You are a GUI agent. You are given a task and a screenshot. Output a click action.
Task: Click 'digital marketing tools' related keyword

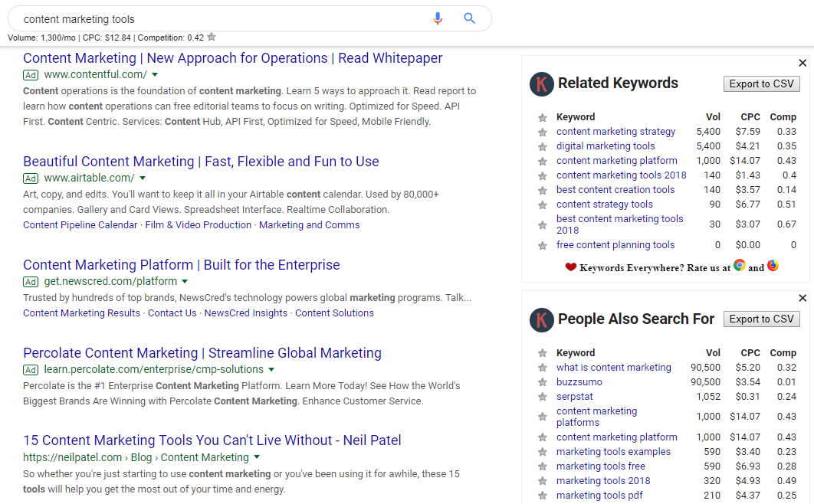click(x=606, y=146)
